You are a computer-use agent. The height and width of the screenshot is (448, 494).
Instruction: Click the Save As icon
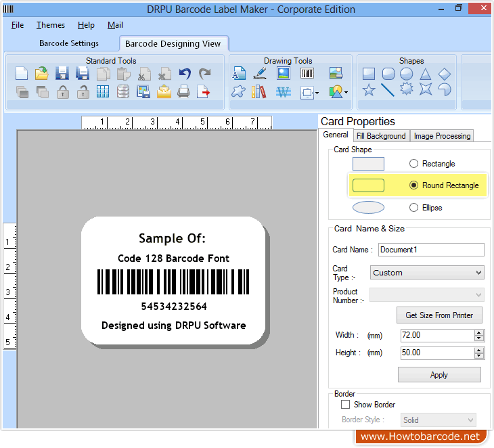coord(83,74)
